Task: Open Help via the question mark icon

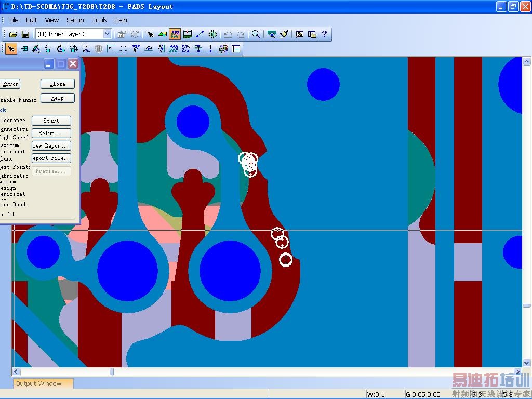Action: tap(325, 34)
